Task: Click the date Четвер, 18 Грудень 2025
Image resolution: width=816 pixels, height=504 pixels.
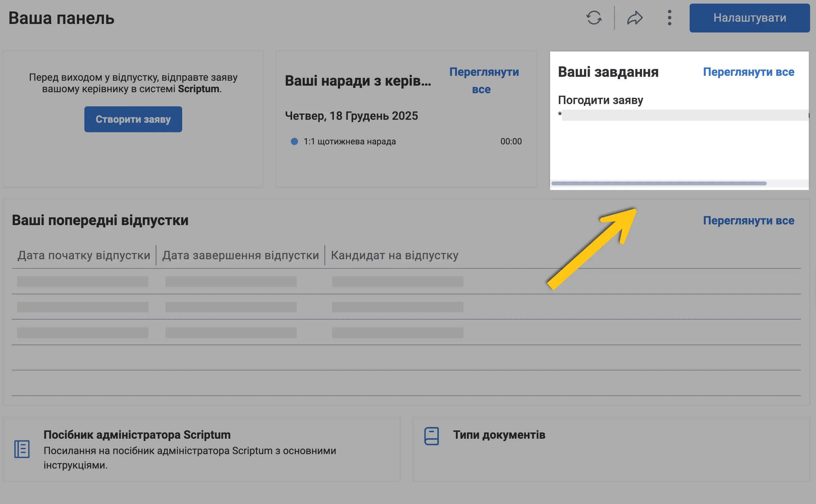Action: click(x=351, y=116)
